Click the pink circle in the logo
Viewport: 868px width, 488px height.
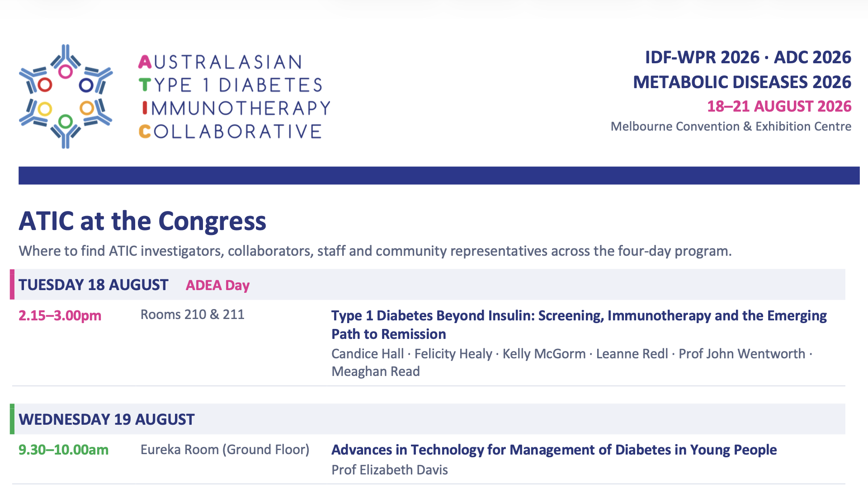click(x=66, y=71)
